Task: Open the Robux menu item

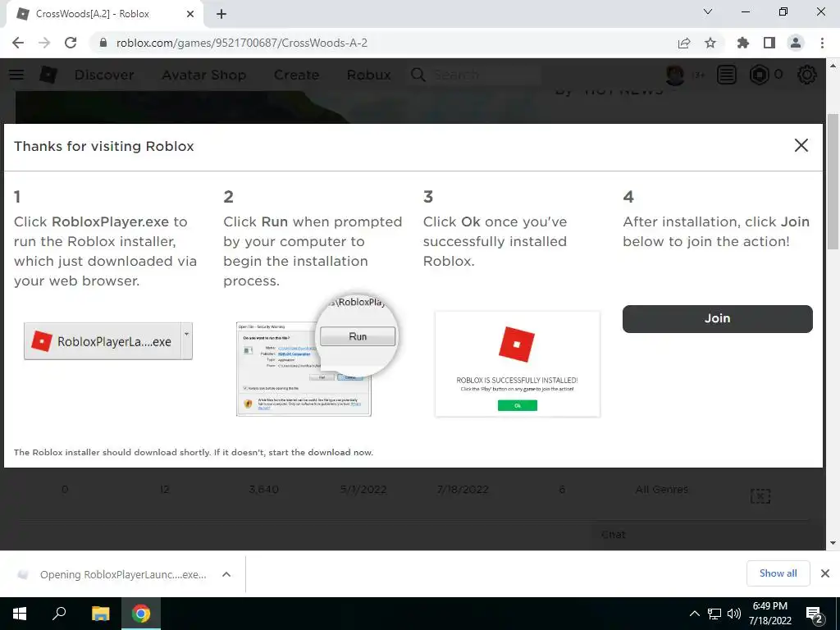Action: coord(368,75)
